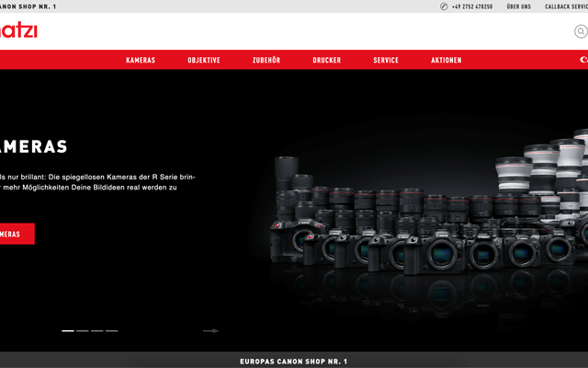Jump to the second slide indicator

tap(83, 331)
